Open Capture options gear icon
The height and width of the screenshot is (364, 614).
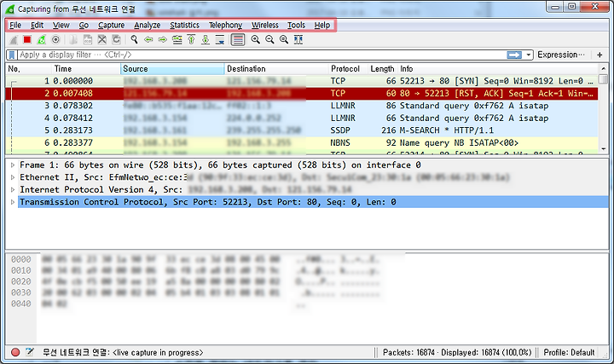pos(55,39)
